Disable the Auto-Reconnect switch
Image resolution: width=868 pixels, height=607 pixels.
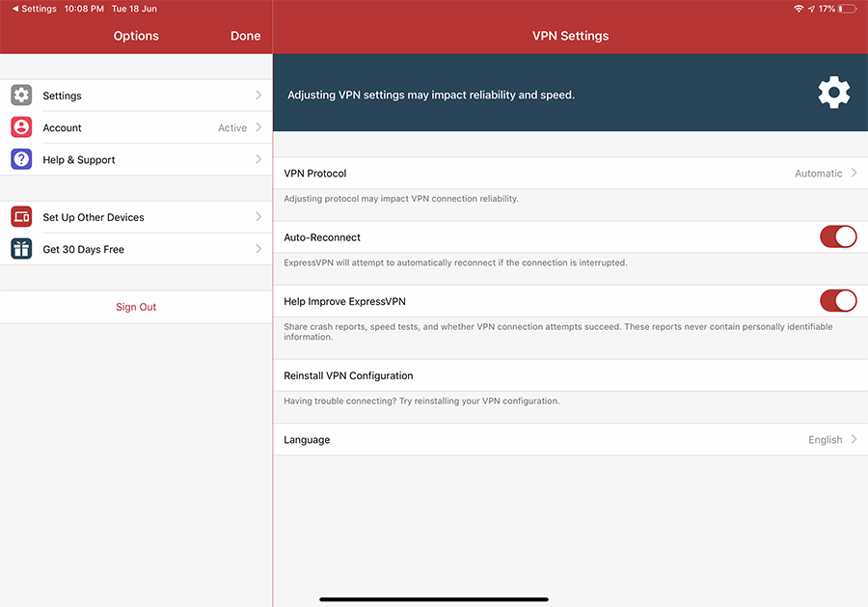pos(838,237)
